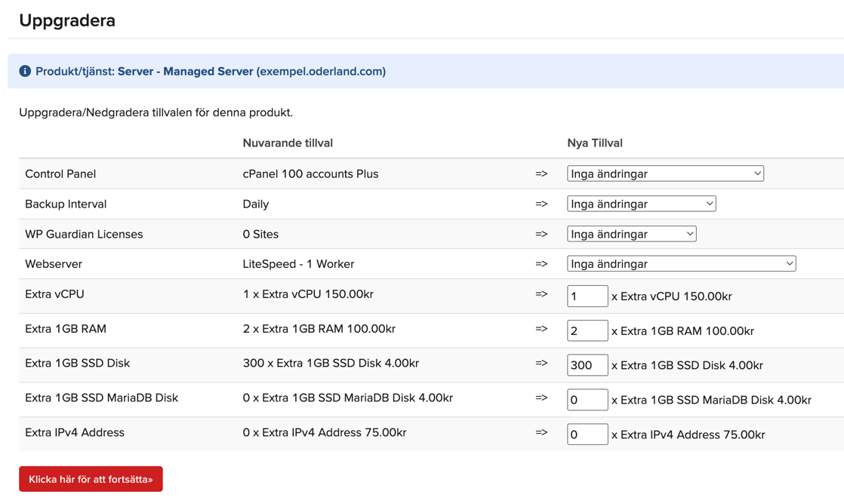Click the arrow icon in the Extra IPv4 Address row
Viewport: 844px width, 504px height.
[541, 433]
